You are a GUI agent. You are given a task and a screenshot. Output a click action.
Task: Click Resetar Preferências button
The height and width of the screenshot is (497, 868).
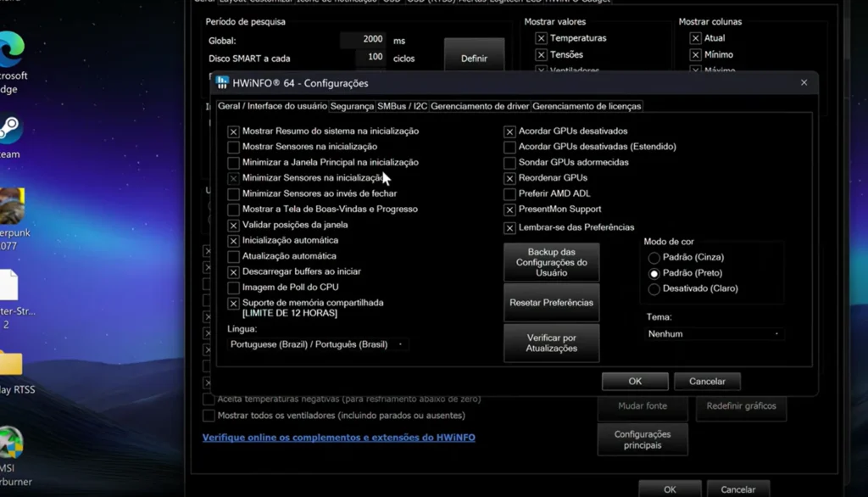point(551,303)
